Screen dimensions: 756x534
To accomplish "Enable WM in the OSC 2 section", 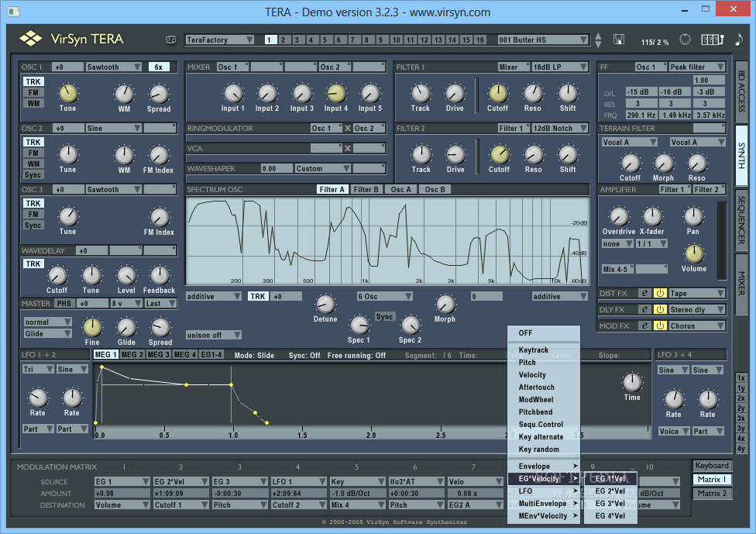I will tap(33, 164).
